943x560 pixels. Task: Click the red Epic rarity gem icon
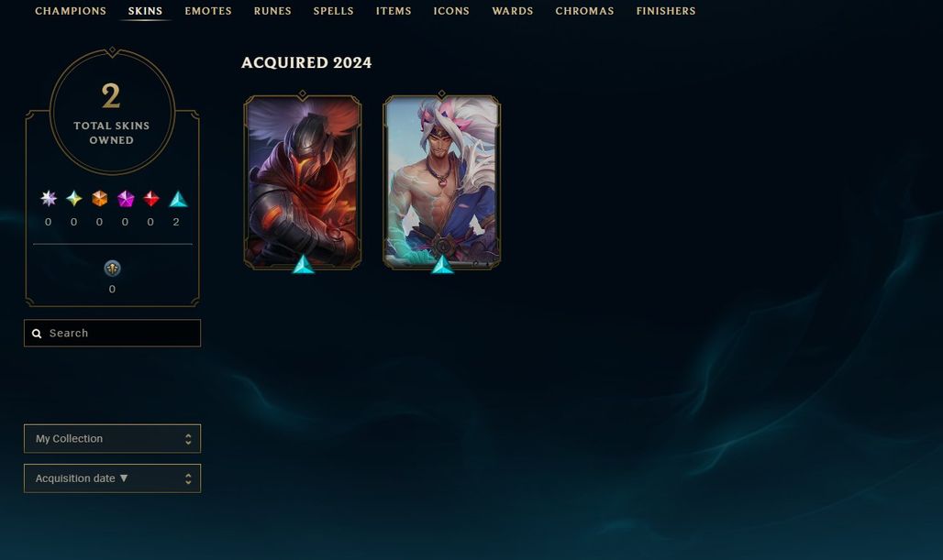(x=151, y=198)
